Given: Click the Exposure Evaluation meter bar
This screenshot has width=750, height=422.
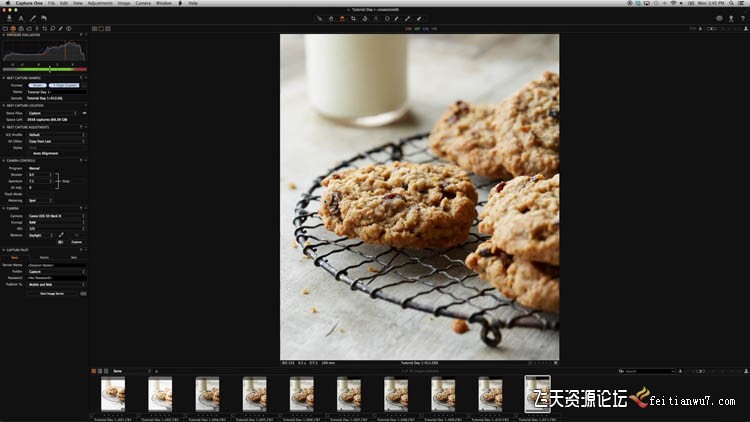Looking at the screenshot, I should click(44, 69).
